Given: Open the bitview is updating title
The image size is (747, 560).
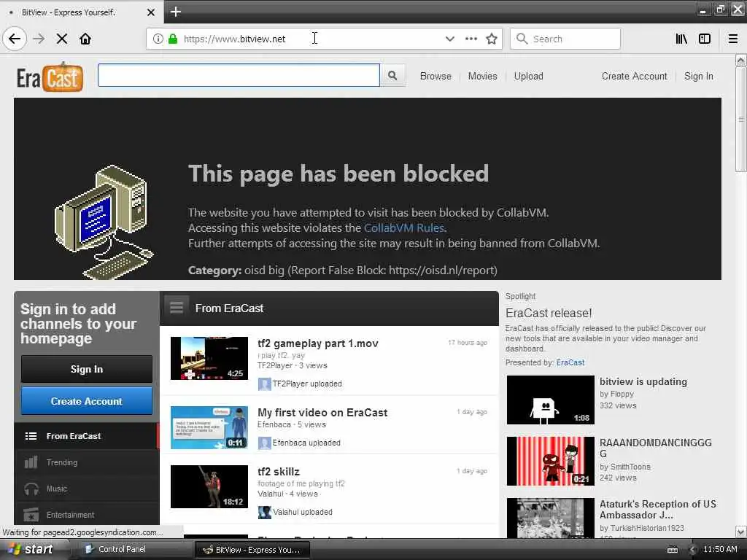Looking at the screenshot, I should tap(643, 381).
